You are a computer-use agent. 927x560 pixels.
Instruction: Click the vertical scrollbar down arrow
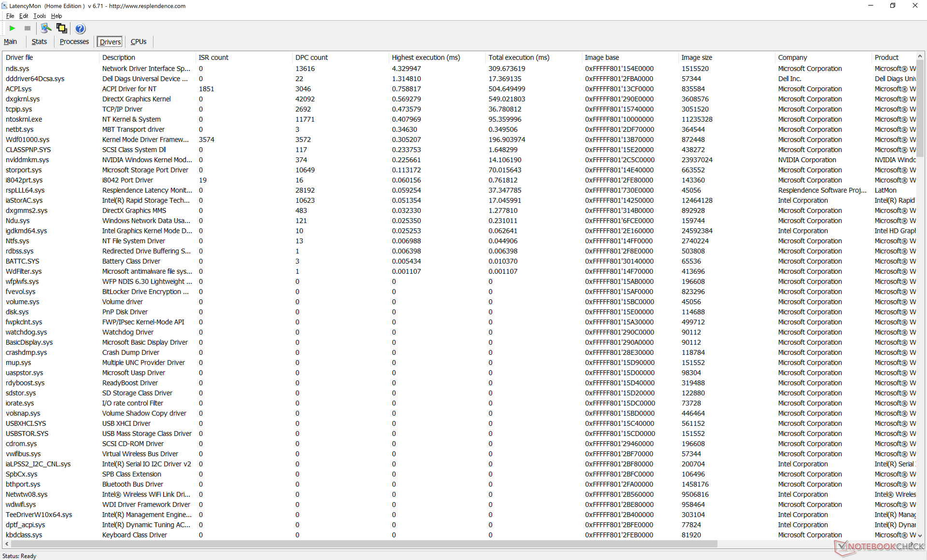click(920, 535)
